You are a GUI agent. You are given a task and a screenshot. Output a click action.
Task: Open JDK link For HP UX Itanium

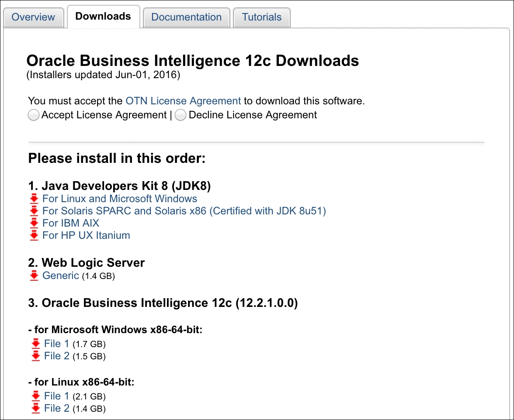pyautogui.click(x=86, y=235)
